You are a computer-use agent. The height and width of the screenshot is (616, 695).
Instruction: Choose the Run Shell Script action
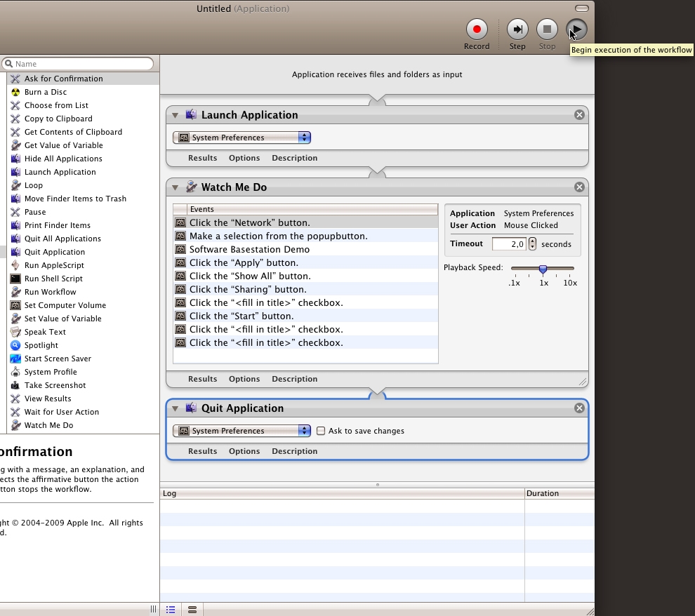point(53,279)
